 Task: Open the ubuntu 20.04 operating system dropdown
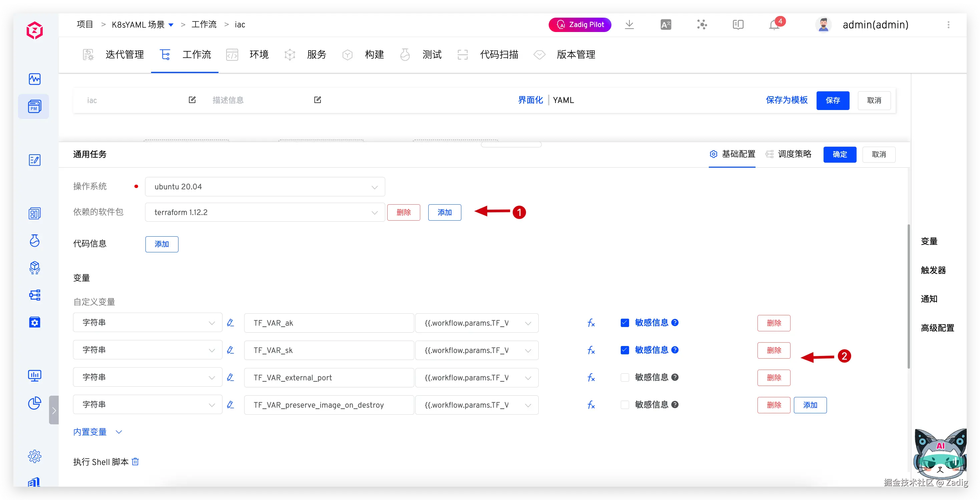point(265,187)
